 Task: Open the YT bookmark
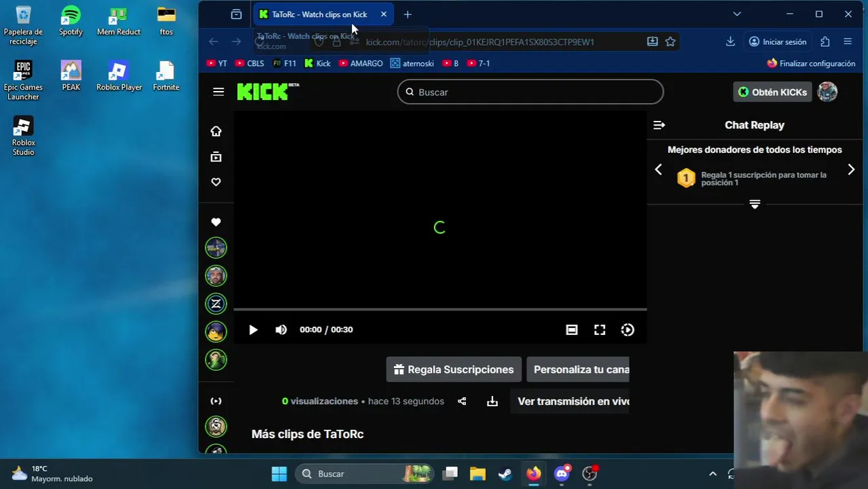tap(217, 63)
